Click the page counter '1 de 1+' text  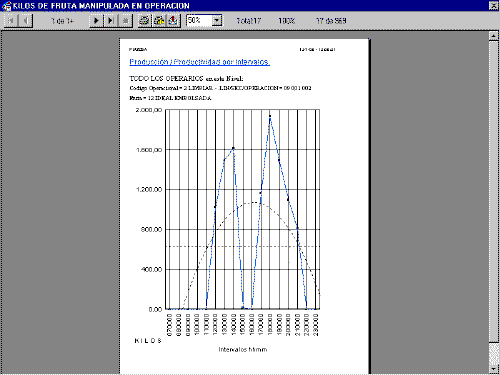62,21
